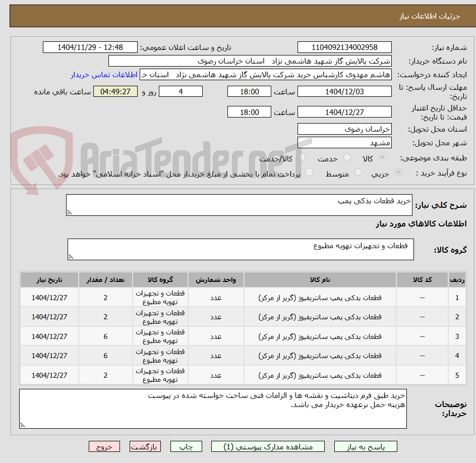Click the خروج exit button
Image resolution: width=476 pixels, height=463 pixels.
click(104, 446)
